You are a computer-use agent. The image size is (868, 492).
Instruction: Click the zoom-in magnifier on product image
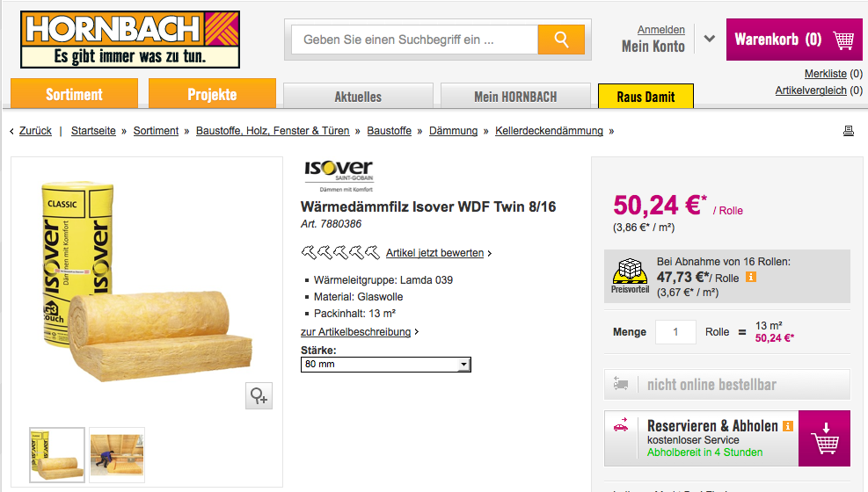coord(259,396)
